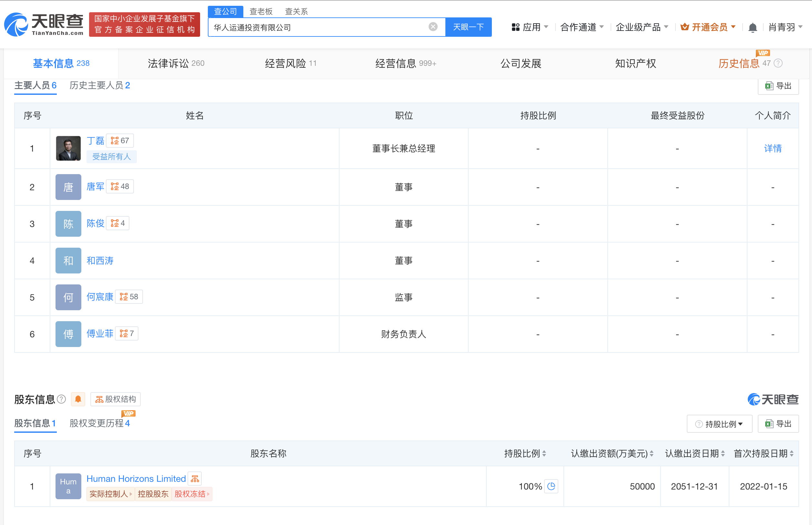Select the 股东信息 1 sub-tab
The height and width of the screenshot is (525, 812).
[x=35, y=423]
